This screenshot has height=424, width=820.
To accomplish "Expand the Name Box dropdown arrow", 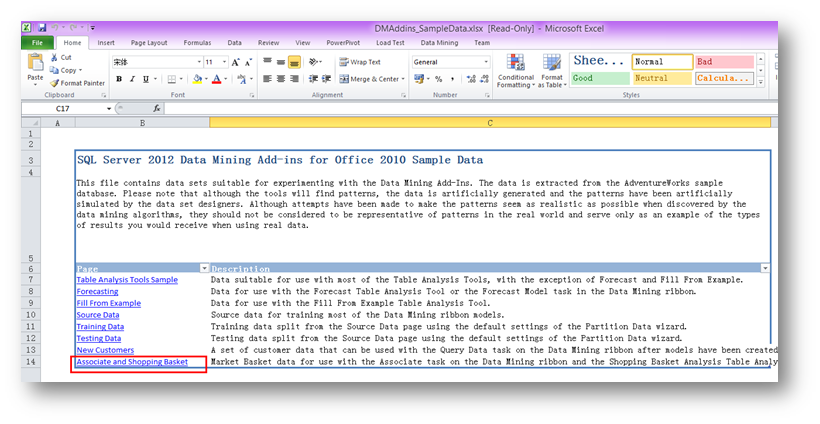I will [109, 108].
